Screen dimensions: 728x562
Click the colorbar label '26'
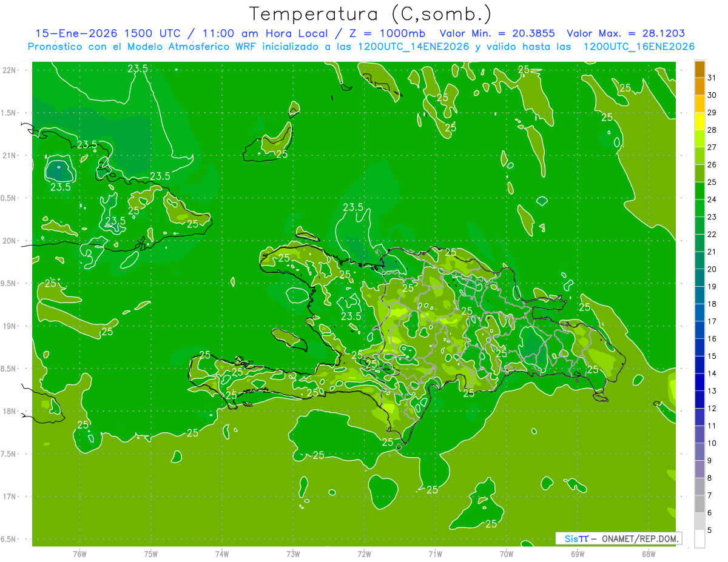point(712,165)
